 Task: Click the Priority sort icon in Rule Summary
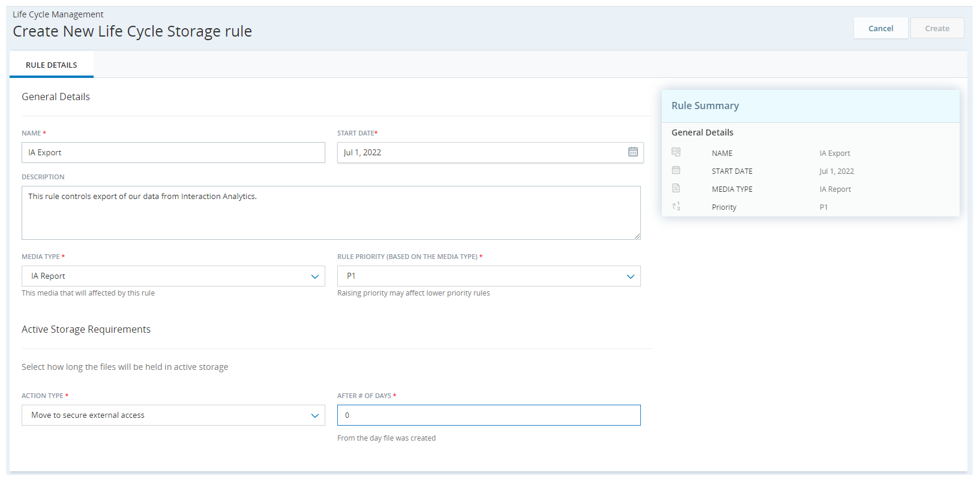click(676, 206)
